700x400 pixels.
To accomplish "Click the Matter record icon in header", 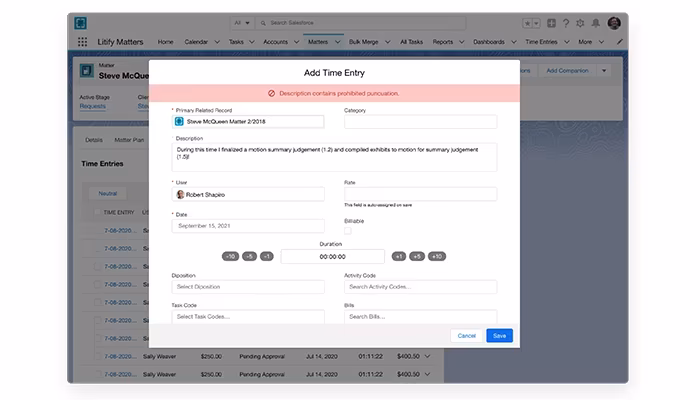I will pyautogui.click(x=87, y=71).
